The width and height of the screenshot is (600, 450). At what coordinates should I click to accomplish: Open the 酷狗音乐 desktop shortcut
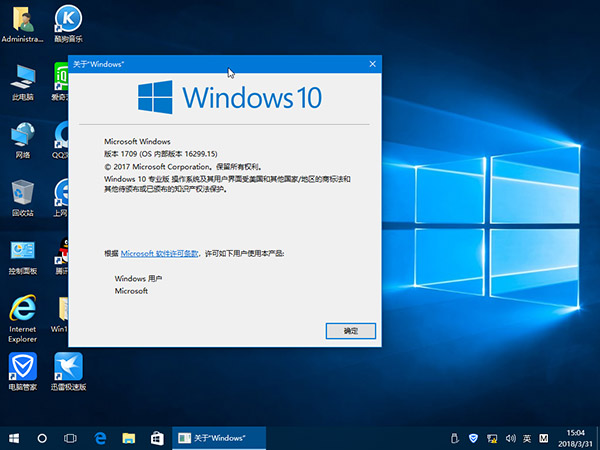coord(68,20)
